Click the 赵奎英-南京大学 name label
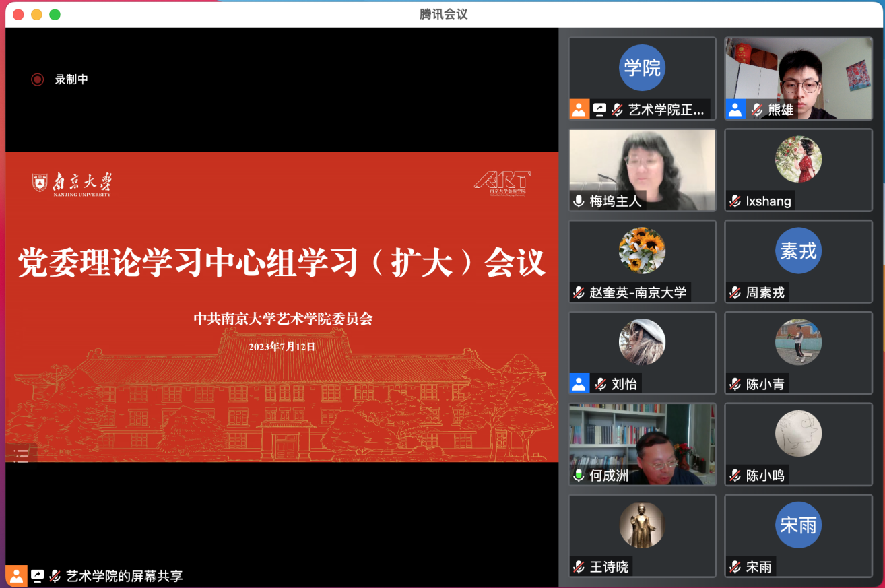The height and width of the screenshot is (588, 885). (637, 292)
